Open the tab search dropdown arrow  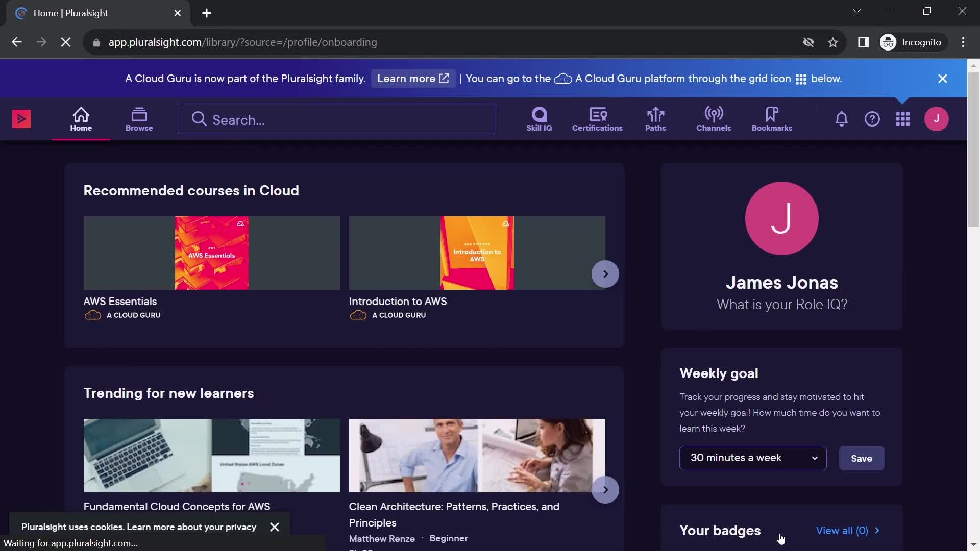pyautogui.click(x=857, y=11)
